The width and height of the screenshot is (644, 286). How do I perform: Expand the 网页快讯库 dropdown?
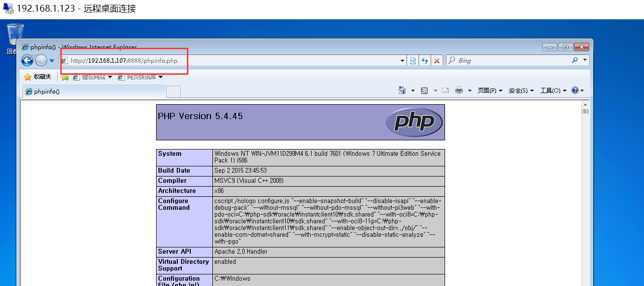tap(160, 77)
